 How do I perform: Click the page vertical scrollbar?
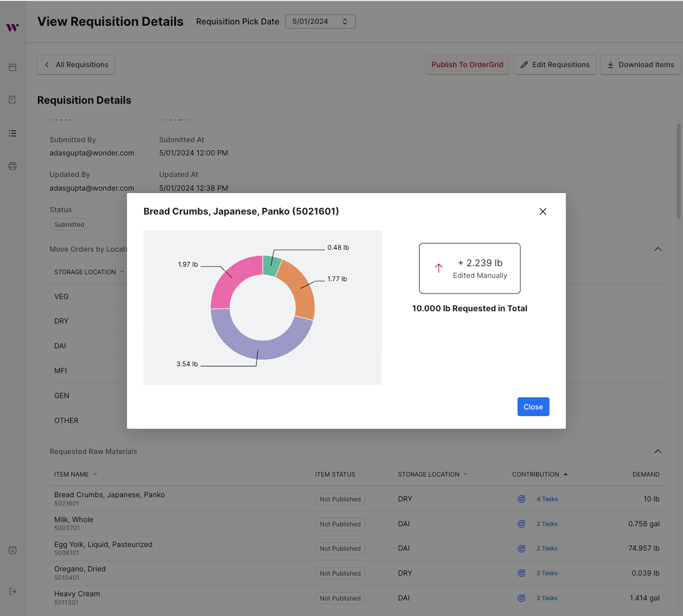point(679,171)
